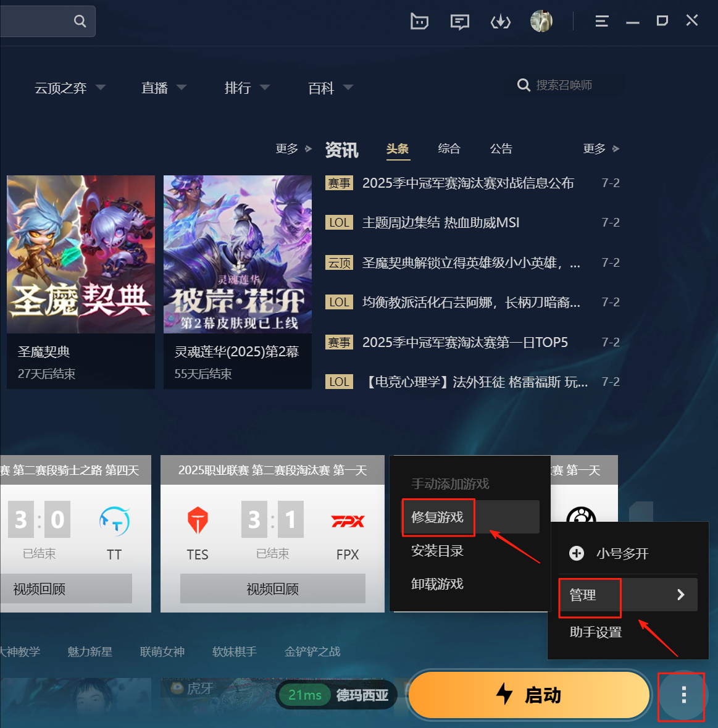Open news 【电竞心理学】法外狂徒 格雷福斯
The height and width of the screenshot is (728, 718).
[x=475, y=382]
